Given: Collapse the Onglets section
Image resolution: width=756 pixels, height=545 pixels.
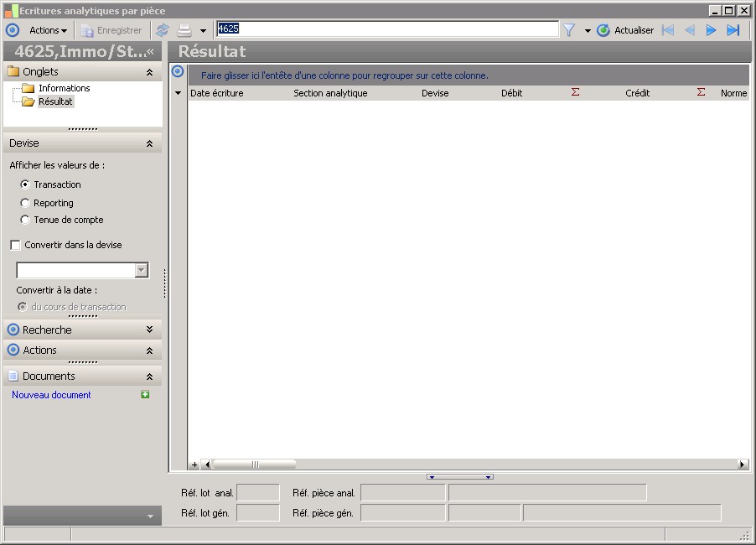Looking at the screenshot, I should click(x=149, y=72).
